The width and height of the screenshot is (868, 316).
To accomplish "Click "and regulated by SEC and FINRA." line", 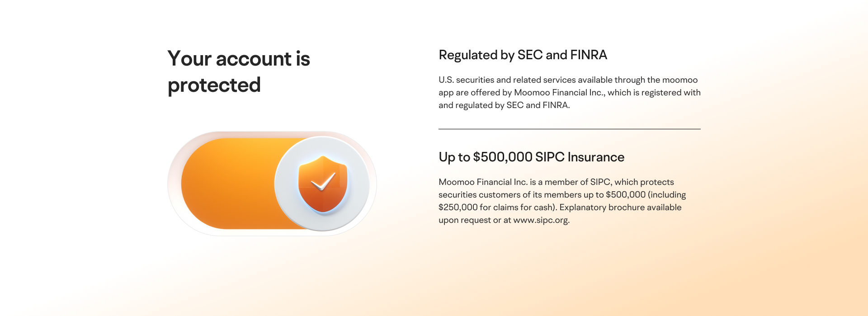I will tap(504, 105).
